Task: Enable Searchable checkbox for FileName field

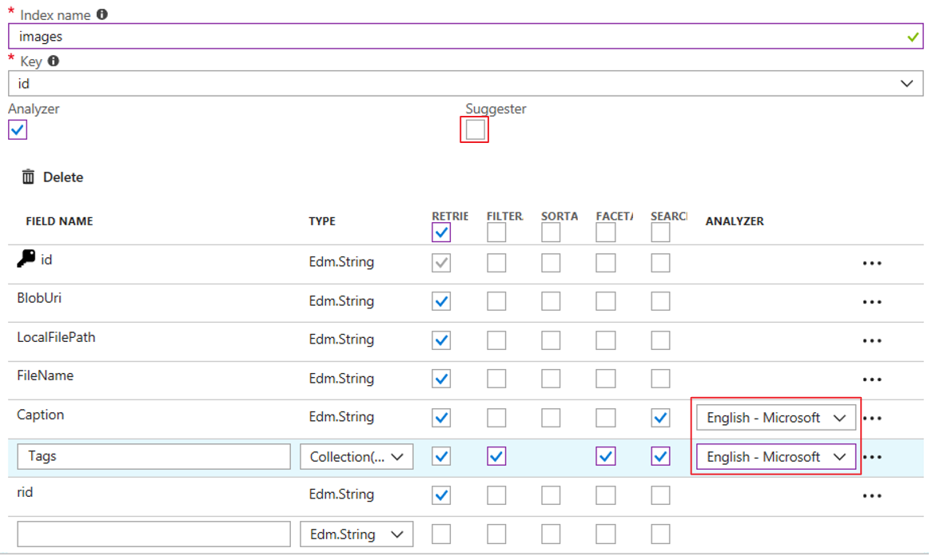Action: click(660, 379)
